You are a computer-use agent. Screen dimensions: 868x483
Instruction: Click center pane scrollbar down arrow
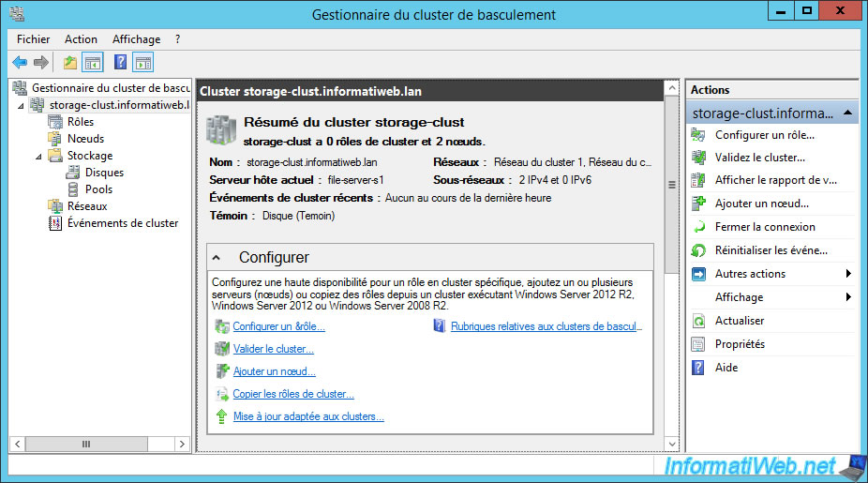(671, 444)
